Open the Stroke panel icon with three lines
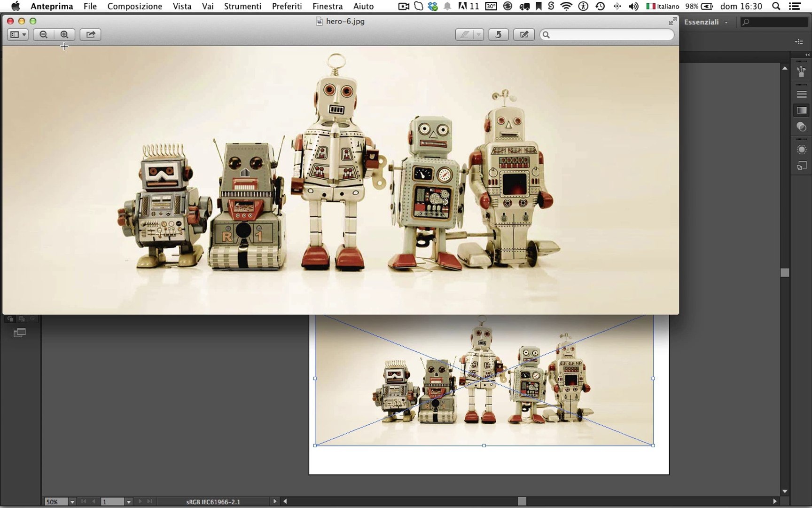This screenshot has height=508, width=812. pos(801,95)
